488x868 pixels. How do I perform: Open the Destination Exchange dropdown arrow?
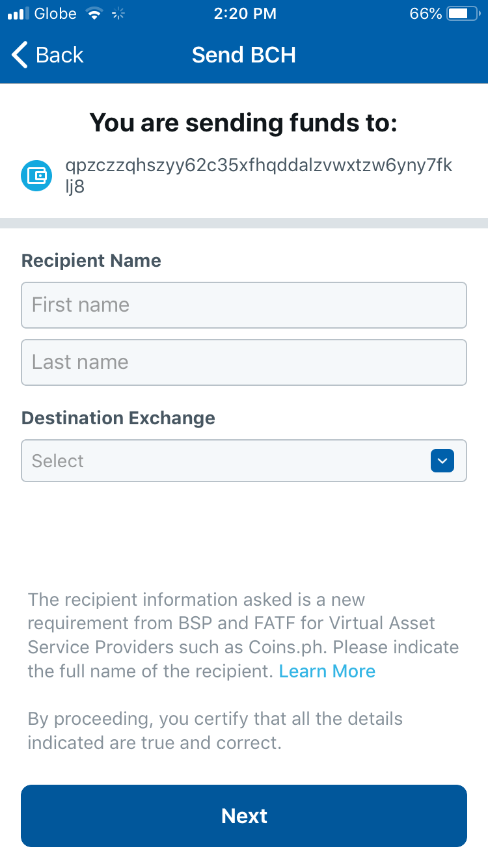(x=442, y=461)
